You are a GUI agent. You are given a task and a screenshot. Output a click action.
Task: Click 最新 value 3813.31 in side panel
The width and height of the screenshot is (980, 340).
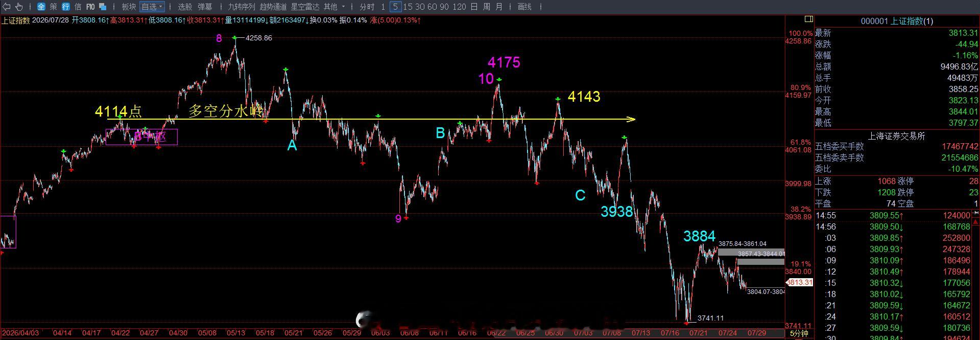[x=963, y=33]
